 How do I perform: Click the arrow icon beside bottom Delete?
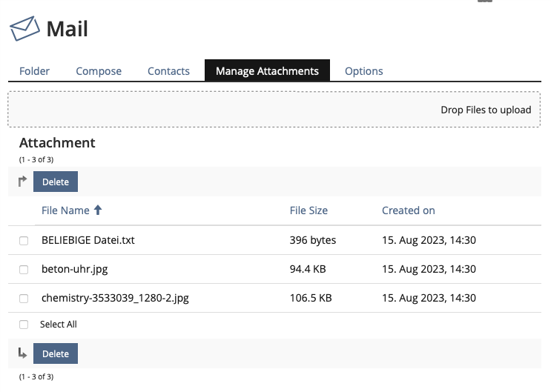coord(22,353)
